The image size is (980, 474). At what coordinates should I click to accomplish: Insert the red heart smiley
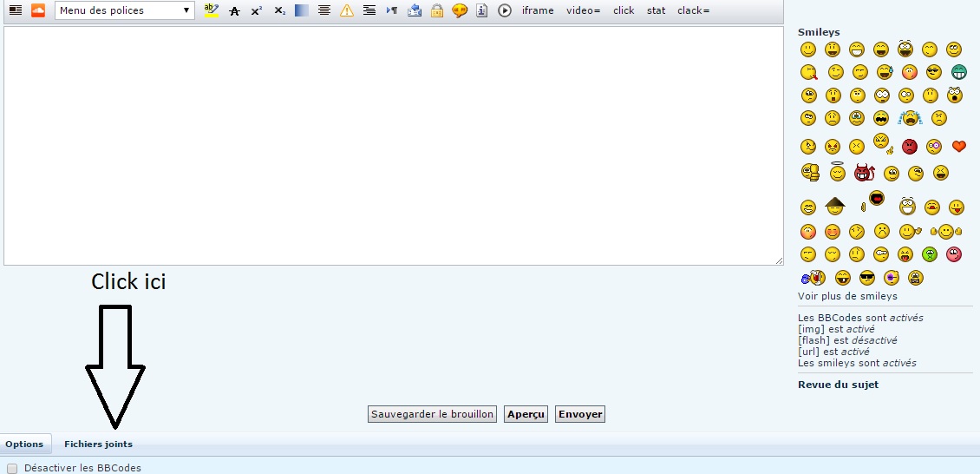tap(958, 147)
